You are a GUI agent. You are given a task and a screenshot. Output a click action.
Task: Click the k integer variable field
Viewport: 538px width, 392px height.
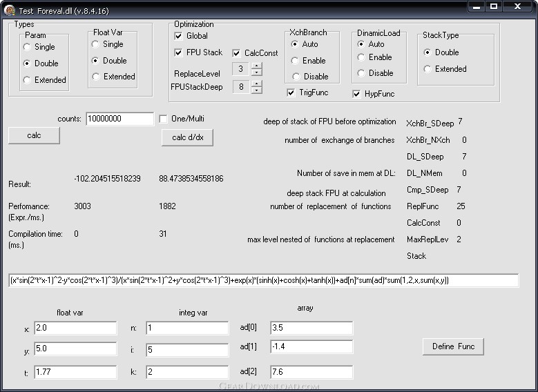(x=187, y=372)
